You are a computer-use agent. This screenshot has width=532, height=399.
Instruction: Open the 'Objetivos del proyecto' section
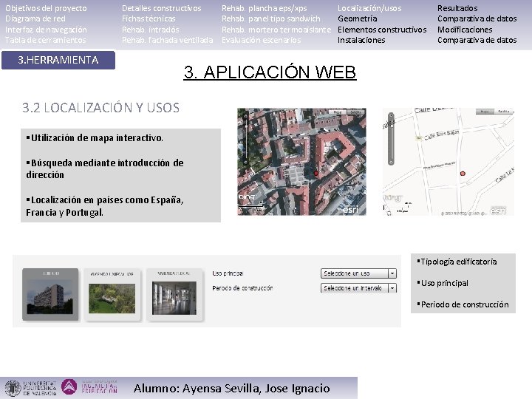click(46, 8)
